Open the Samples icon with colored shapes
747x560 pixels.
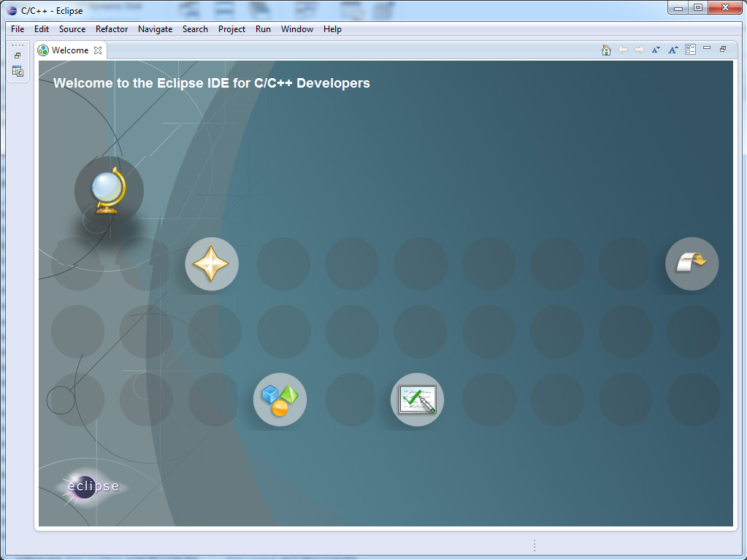coord(280,399)
